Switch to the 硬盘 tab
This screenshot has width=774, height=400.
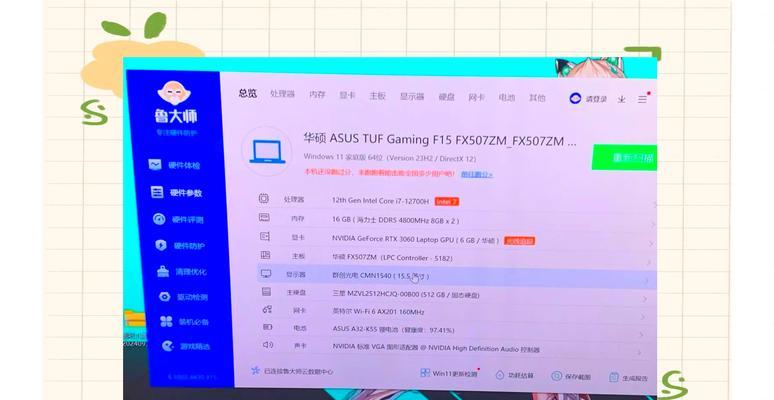coord(447,96)
